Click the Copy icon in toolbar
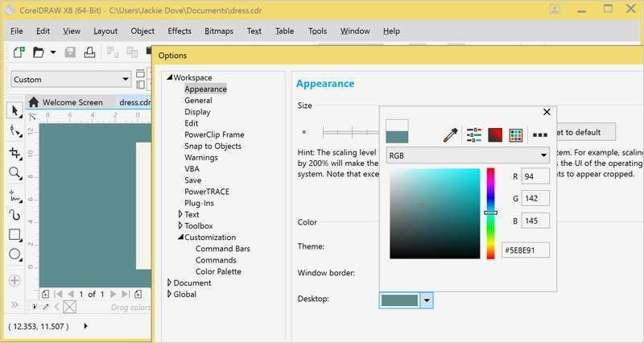This screenshot has height=343, width=644. [x=132, y=52]
